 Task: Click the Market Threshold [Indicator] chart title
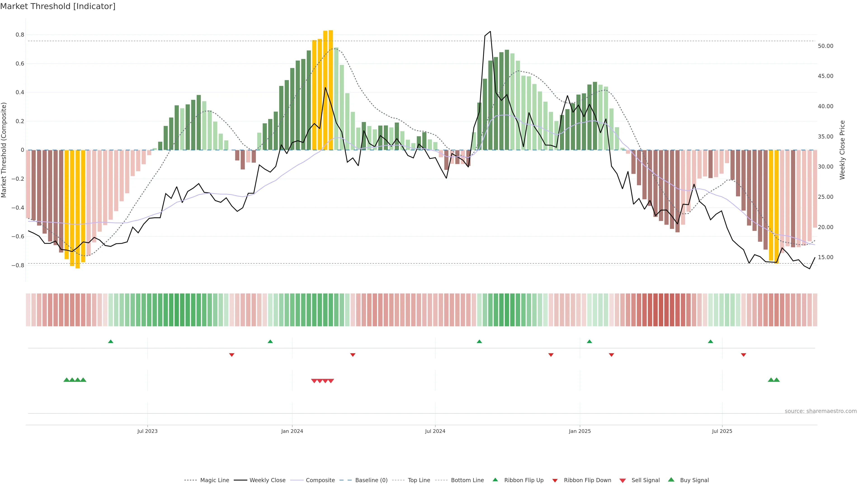point(58,6)
